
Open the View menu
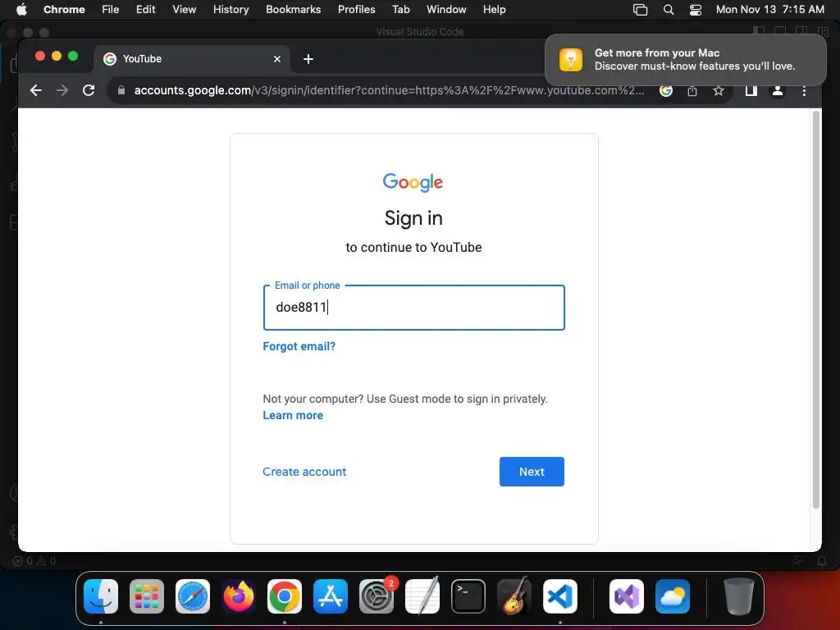[185, 9]
